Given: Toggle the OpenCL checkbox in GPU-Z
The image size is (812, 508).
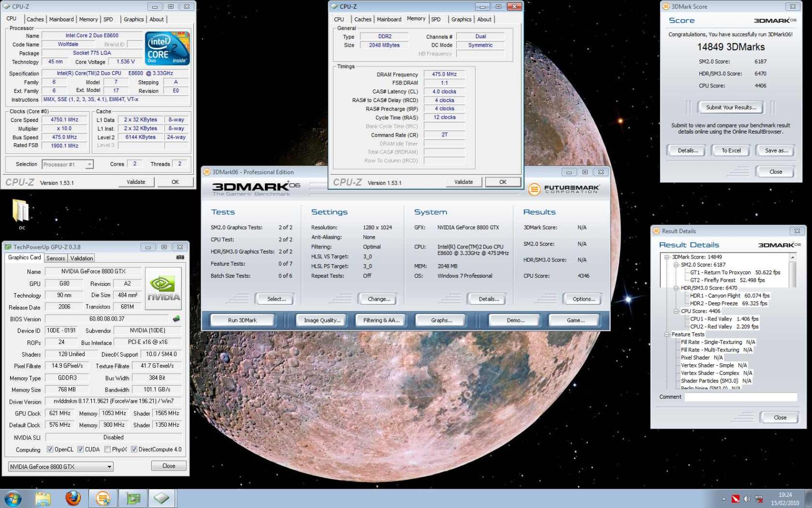Looking at the screenshot, I should (x=50, y=449).
